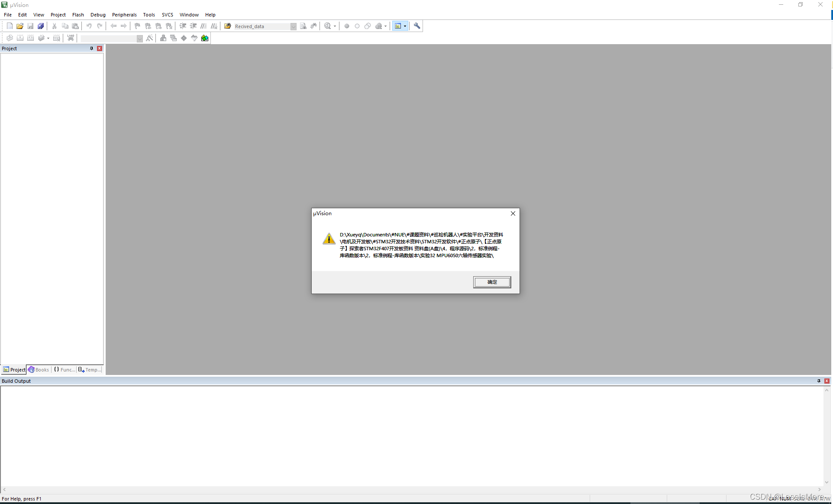The height and width of the screenshot is (504, 833).
Task: Click the yellow warning triangle icon
Action: click(x=329, y=239)
